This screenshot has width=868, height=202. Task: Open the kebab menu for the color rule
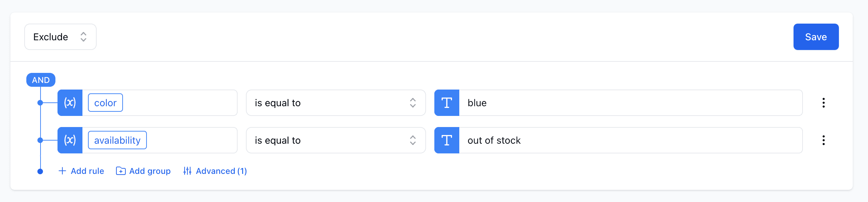click(x=824, y=102)
